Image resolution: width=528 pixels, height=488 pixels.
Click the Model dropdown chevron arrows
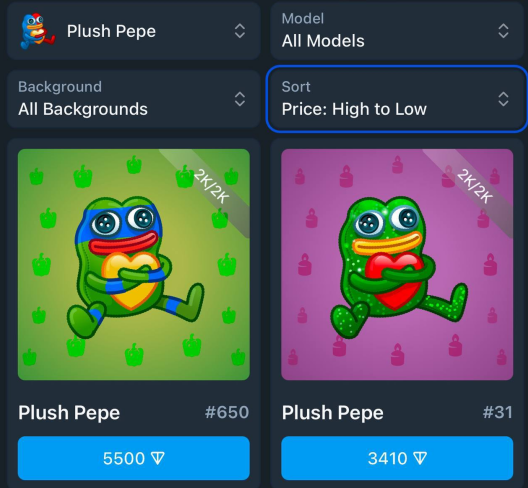tap(503, 31)
